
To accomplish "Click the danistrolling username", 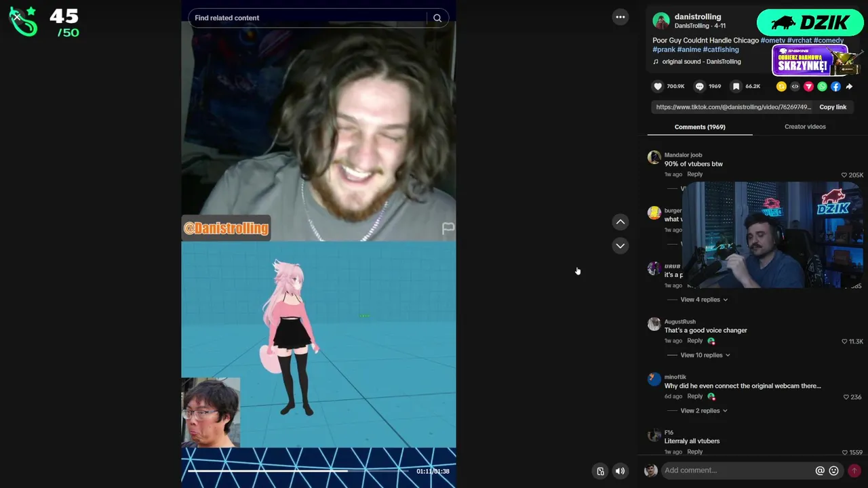I will click(698, 16).
